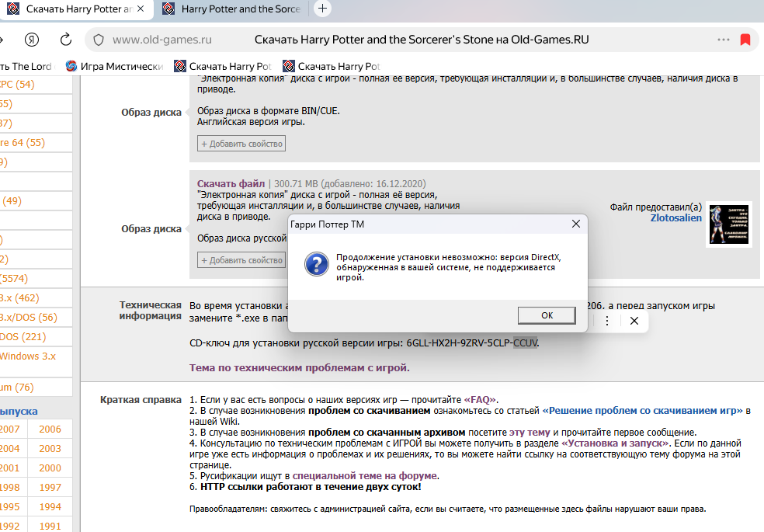Open the «Установка и запуск» link
Image resolution: width=764 pixels, height=532 pixels.
(x=616, y=443)
